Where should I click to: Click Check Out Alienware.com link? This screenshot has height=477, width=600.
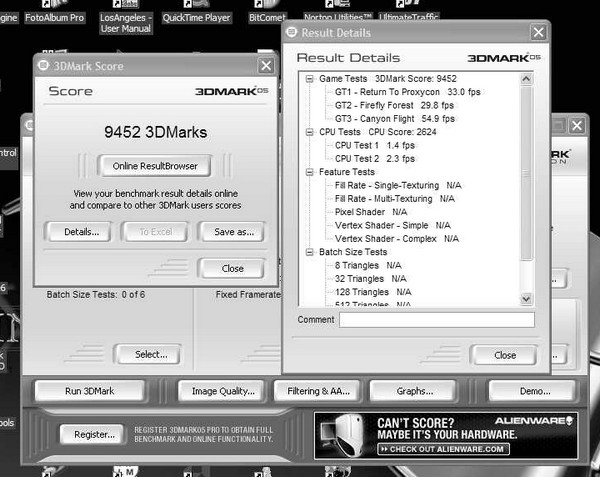tap(443, 449)
